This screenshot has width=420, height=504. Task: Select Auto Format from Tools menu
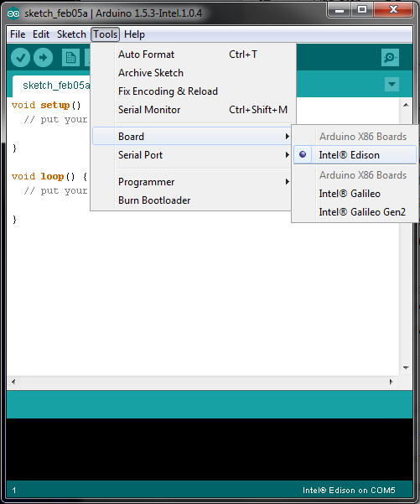coord(192,55)
